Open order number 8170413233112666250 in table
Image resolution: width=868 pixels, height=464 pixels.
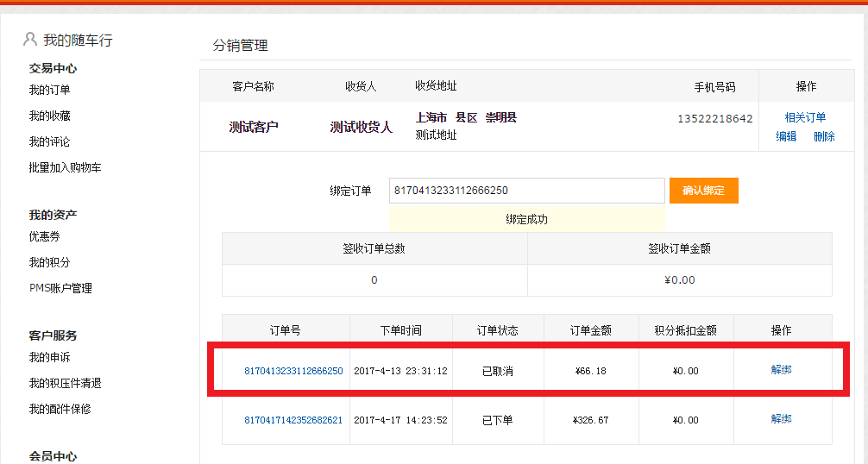pyautogui.click(x=293, y=371)
